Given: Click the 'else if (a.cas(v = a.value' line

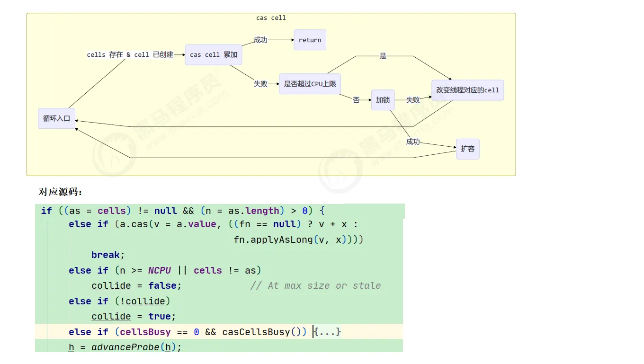Looking at the screenshot, I should (x=213, y=224).
